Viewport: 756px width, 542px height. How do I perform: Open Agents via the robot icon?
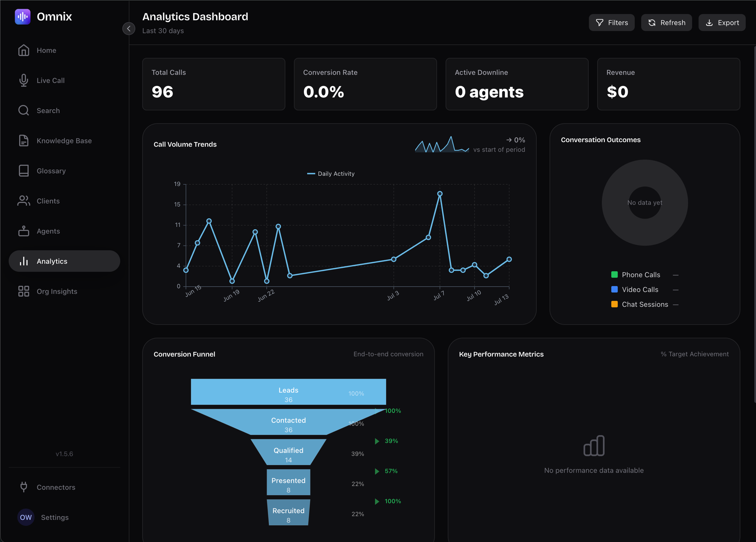(x=23, y=231)
